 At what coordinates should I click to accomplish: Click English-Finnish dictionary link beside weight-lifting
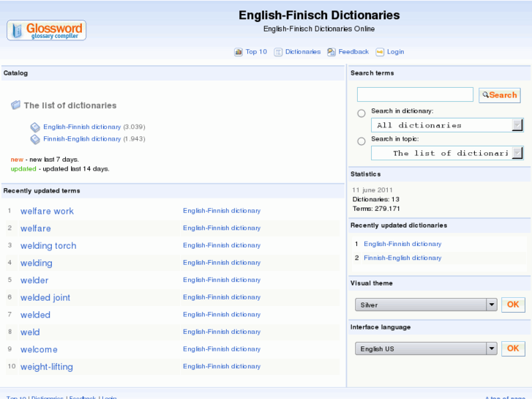pyautogui.click(x=222, y=367)
